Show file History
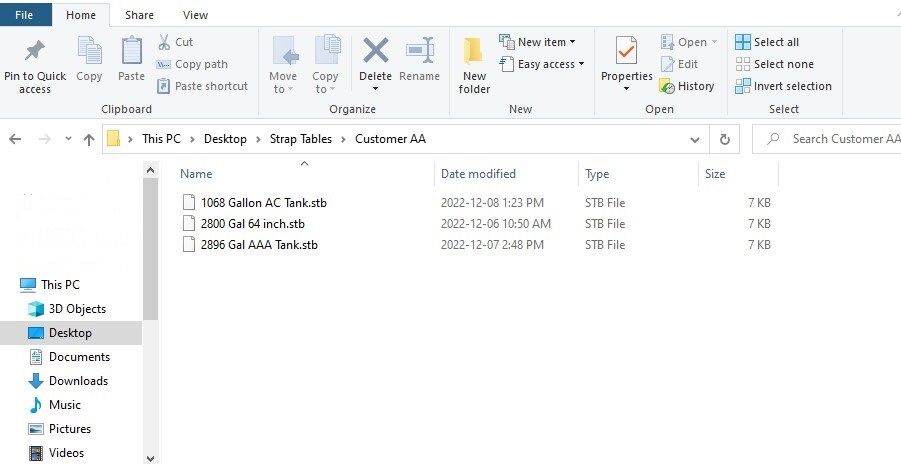This screenshot has width=901, height=464. tap(687, 86)
